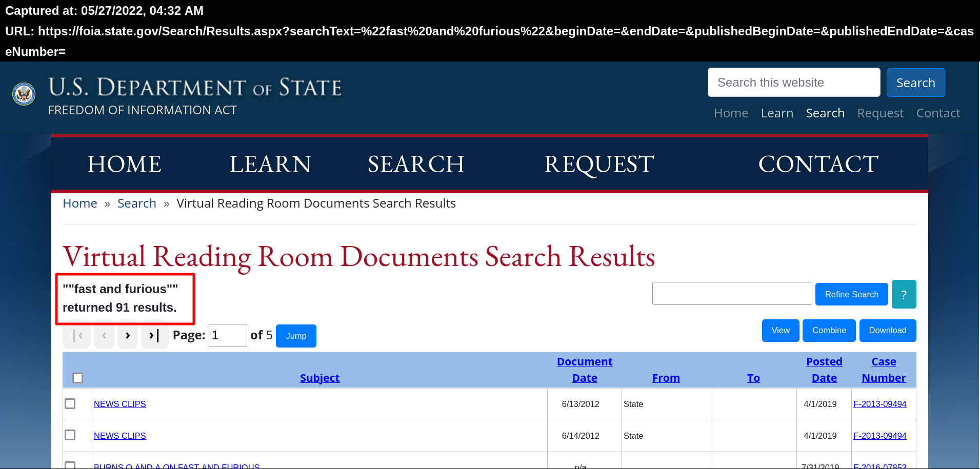Click the blue Search website button

click(916, 83)
